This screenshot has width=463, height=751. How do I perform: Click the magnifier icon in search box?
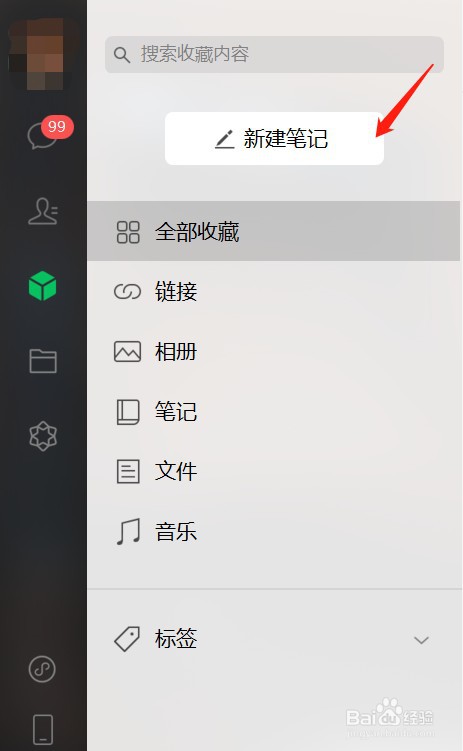122,55
